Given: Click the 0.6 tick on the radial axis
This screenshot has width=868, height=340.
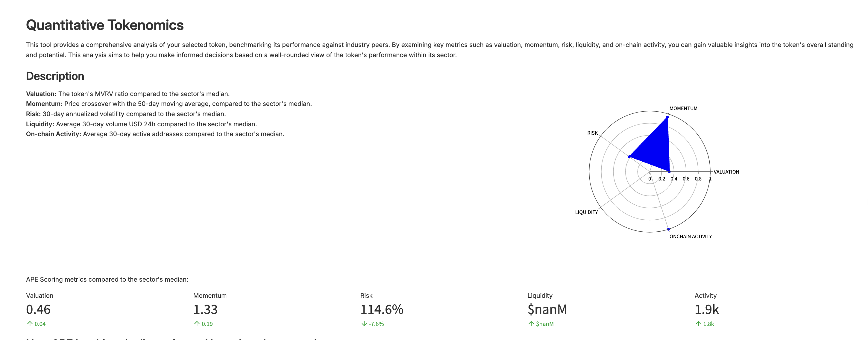Looking at the screenshot, I should pos(686,179).
